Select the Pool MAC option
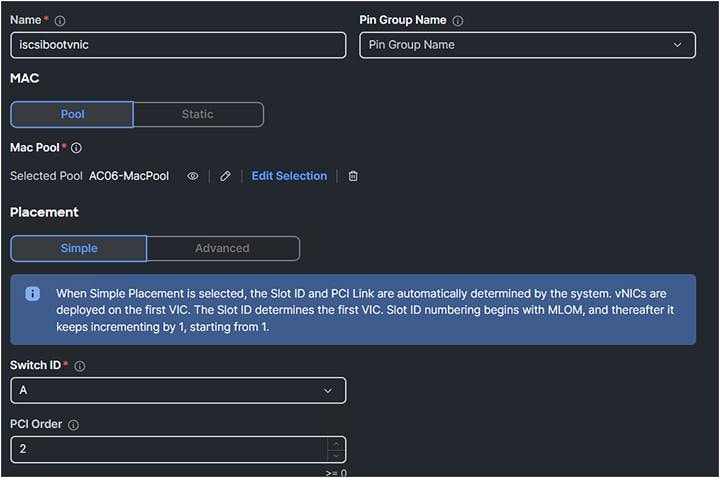Image resolution: width=720 pixels, height=478 pixels. point(72,114)
